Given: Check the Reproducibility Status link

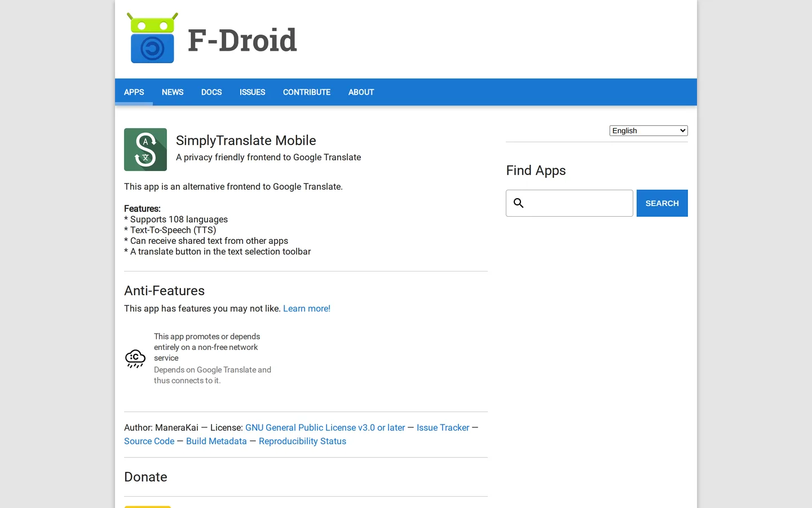Looking at the screenshot, I should click(x=302, y=441).
